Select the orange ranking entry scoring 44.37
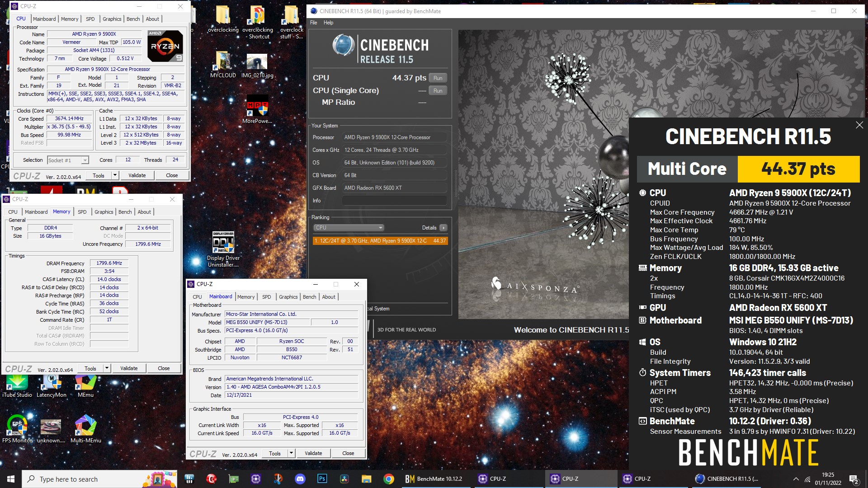Screen dimensions: 868x488 (x=380, y=241)
